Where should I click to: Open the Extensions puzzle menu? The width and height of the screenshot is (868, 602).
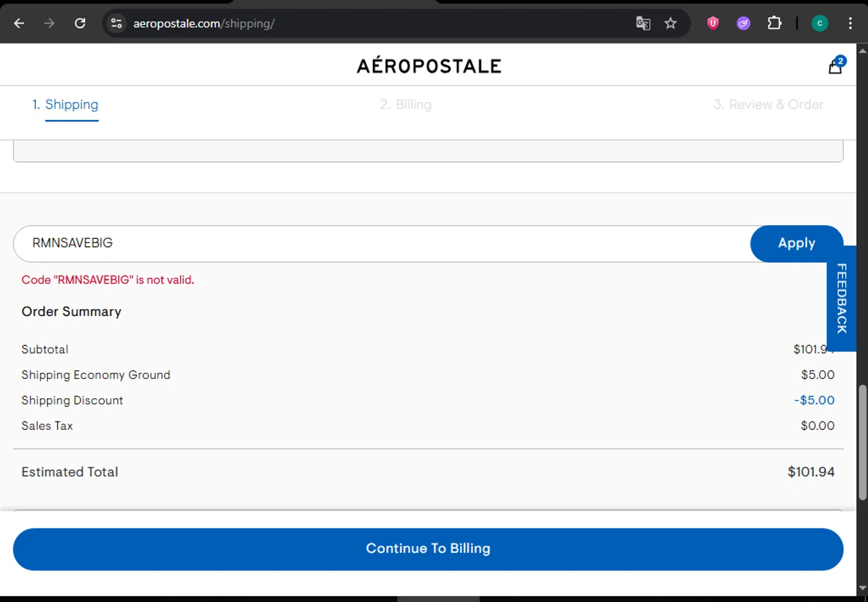point(774,23)
